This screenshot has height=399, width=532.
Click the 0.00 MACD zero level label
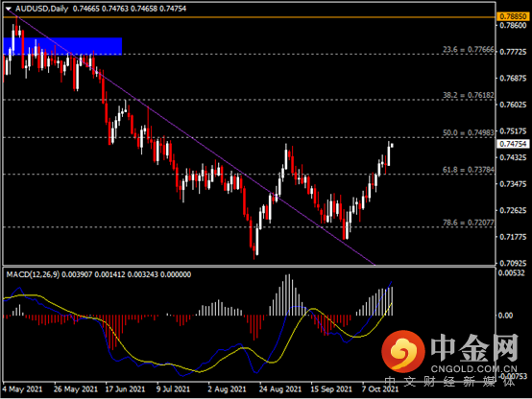505,316
